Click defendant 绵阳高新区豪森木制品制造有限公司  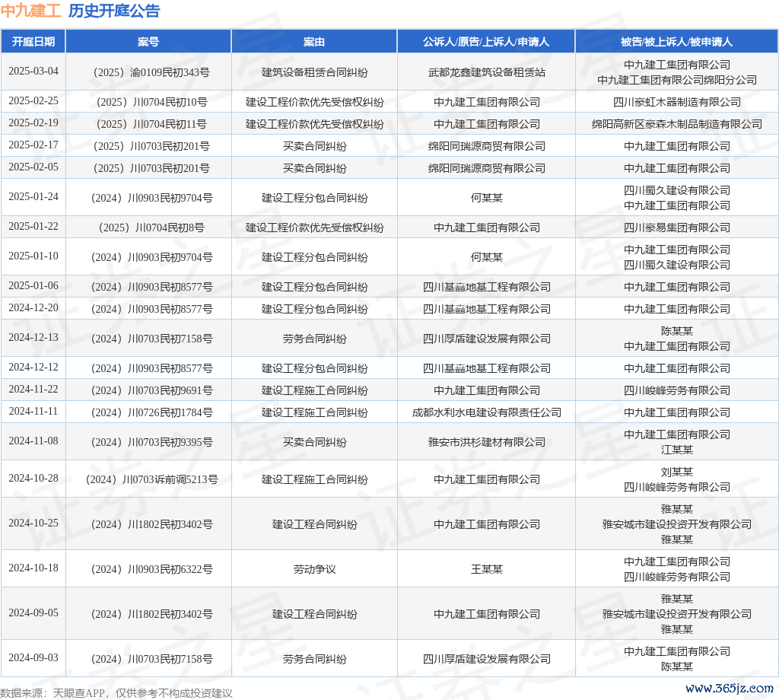tap(676, 124)
